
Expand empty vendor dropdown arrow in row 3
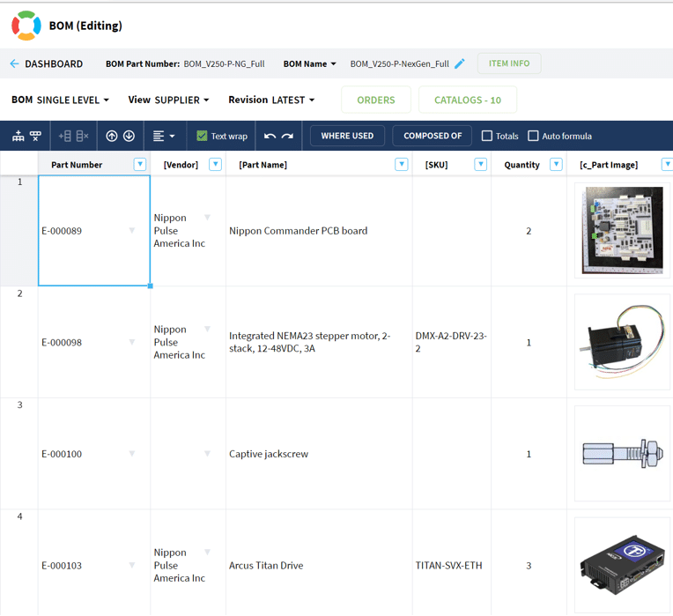[x=207, y=454]
